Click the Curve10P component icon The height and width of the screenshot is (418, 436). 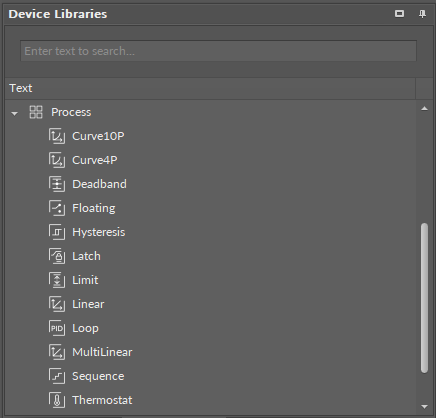click(x=57, y=136)
